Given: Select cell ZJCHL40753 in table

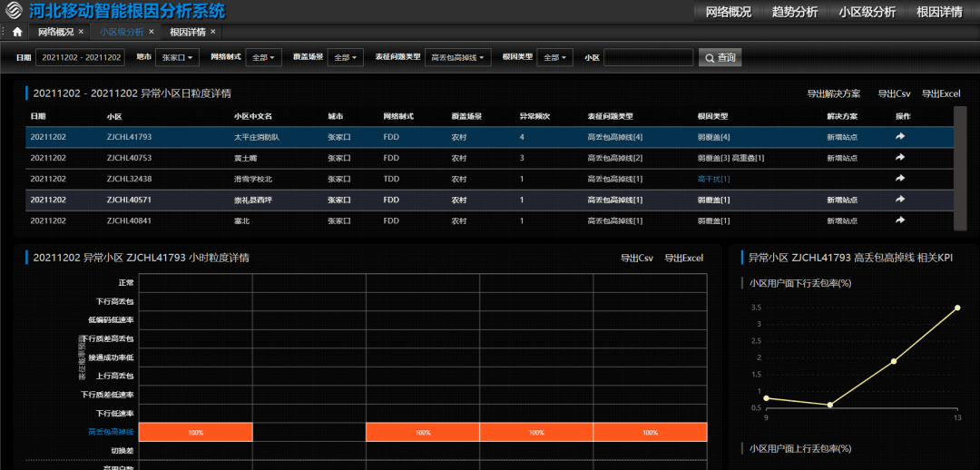Looking at the screenshot, I should pos(130,158).
